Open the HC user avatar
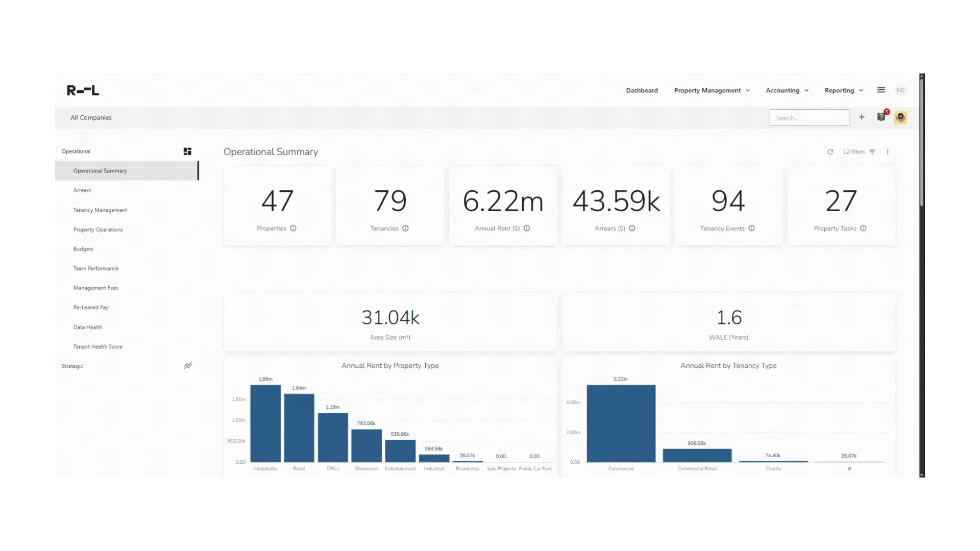 click(901, 90)
